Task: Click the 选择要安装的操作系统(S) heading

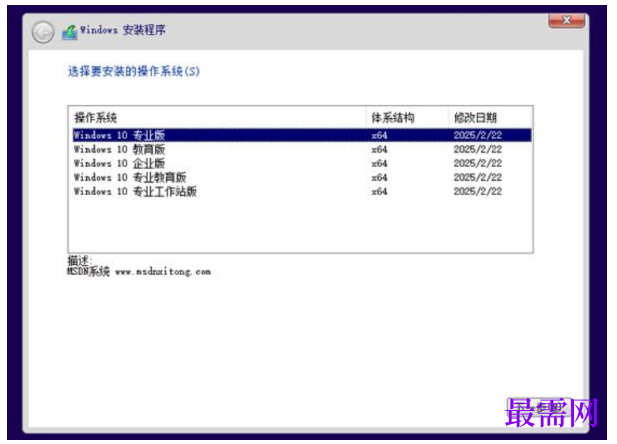Action: click(134, 71)
